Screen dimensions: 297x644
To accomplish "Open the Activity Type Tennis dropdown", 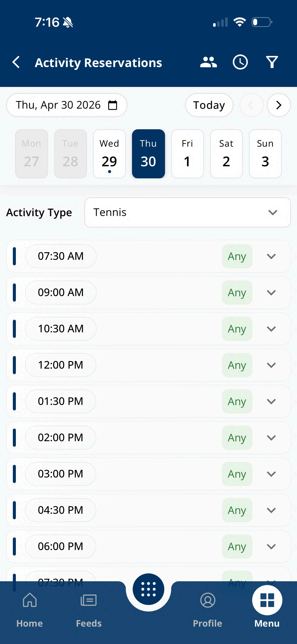I will coord(187,212).
